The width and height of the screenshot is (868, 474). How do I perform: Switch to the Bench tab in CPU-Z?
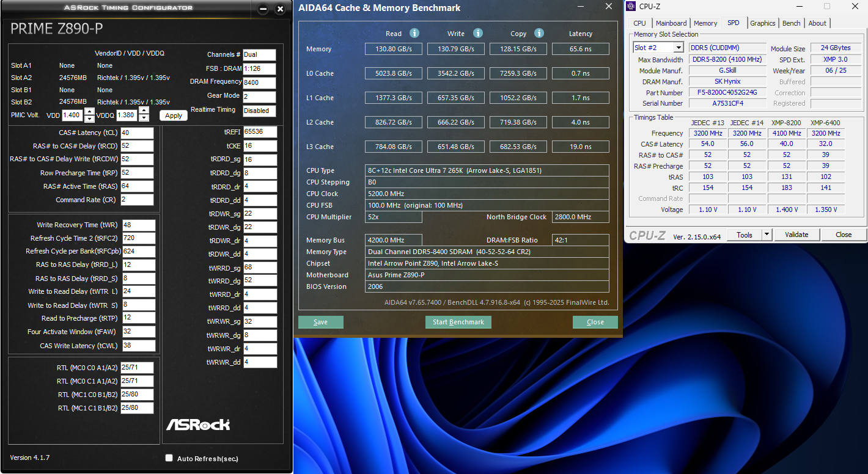(792, 23)
